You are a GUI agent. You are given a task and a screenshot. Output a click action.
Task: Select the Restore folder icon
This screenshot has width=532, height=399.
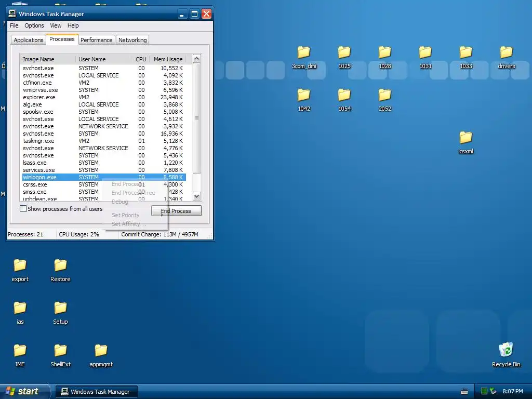coord(60,265)
